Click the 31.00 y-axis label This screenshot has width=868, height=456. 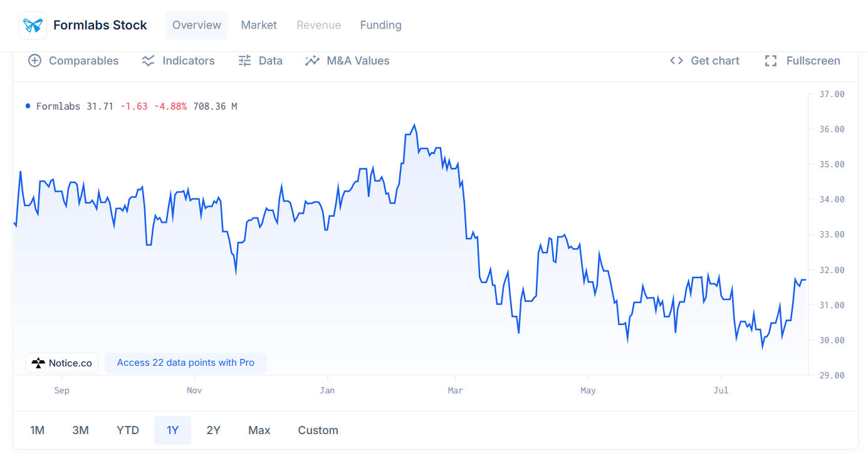(x=832, y=305)
